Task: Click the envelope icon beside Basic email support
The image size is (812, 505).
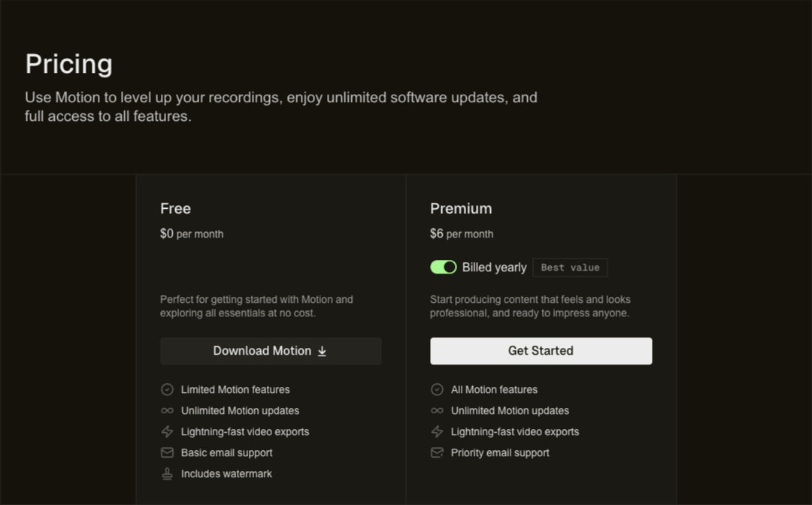Action: pos(167,452)
